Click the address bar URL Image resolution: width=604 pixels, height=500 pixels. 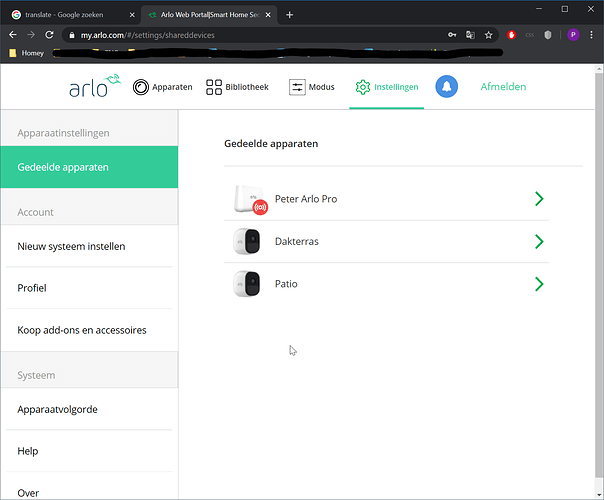coord(147,35)
